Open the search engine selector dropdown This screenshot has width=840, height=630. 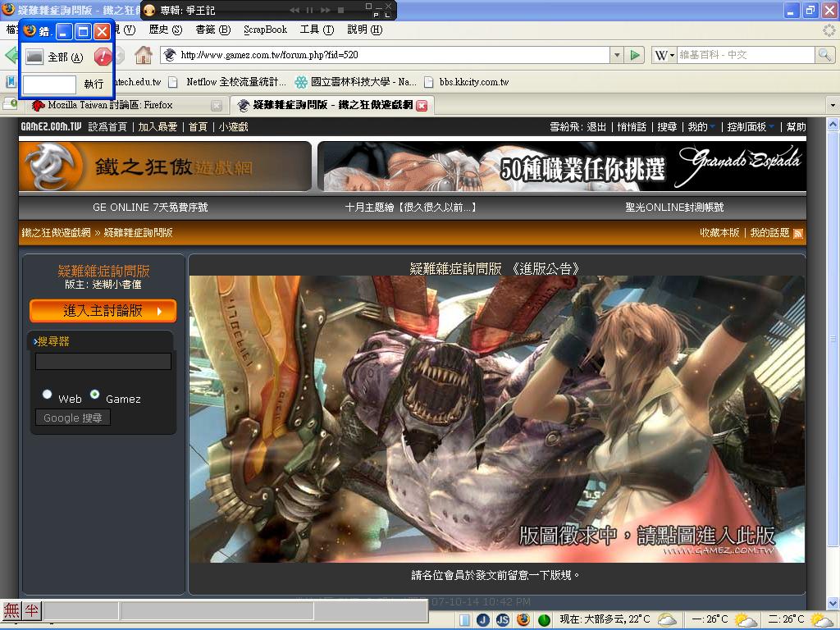click(x=664, y=55)
